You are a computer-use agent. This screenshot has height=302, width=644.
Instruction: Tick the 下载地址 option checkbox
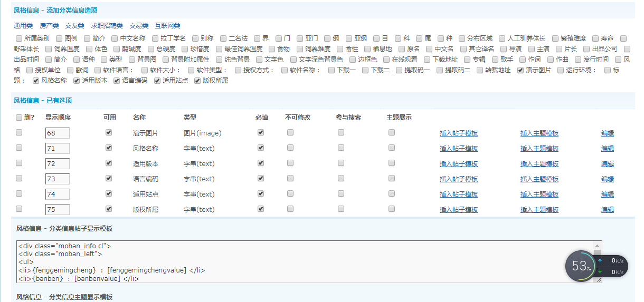pyautogui.click(x=428, y=60)
